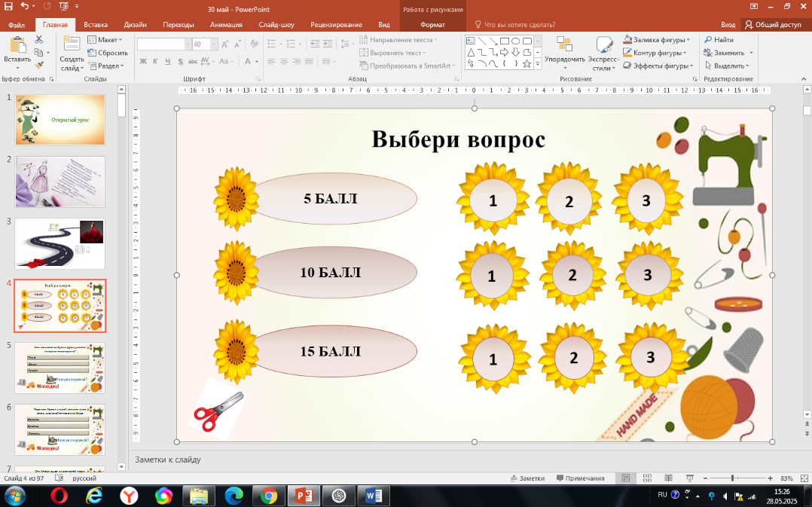Toggle Bold (Ж) formatting
Viewport: 812px width, 507px height.
(x=143, y=61)
